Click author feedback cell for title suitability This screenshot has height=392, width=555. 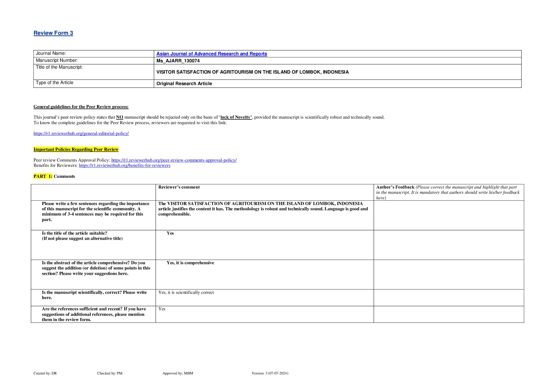[449, 245]
